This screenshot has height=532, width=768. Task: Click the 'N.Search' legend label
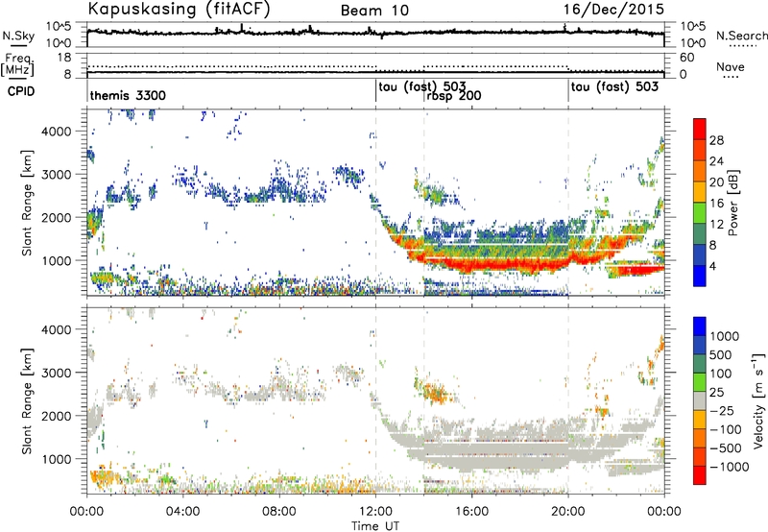click(741, 36)
